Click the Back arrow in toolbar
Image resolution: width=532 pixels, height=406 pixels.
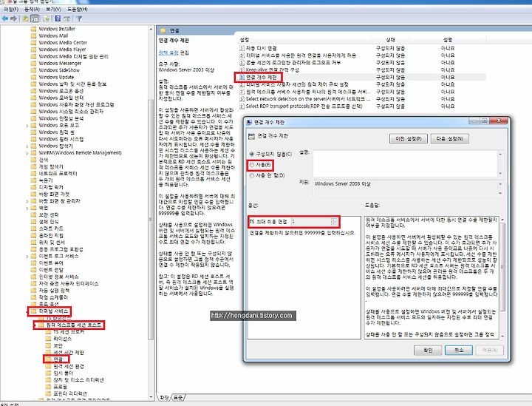[x=4, y=18]
